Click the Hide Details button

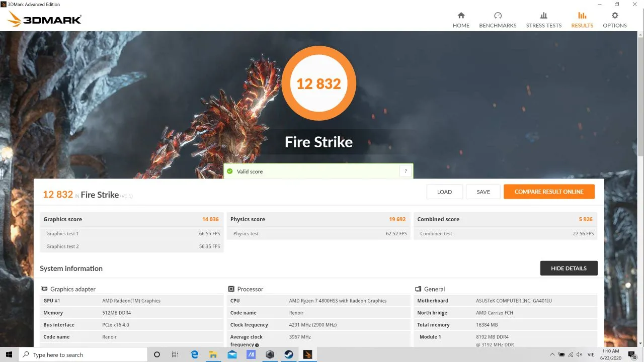click(x=569, y=268)
